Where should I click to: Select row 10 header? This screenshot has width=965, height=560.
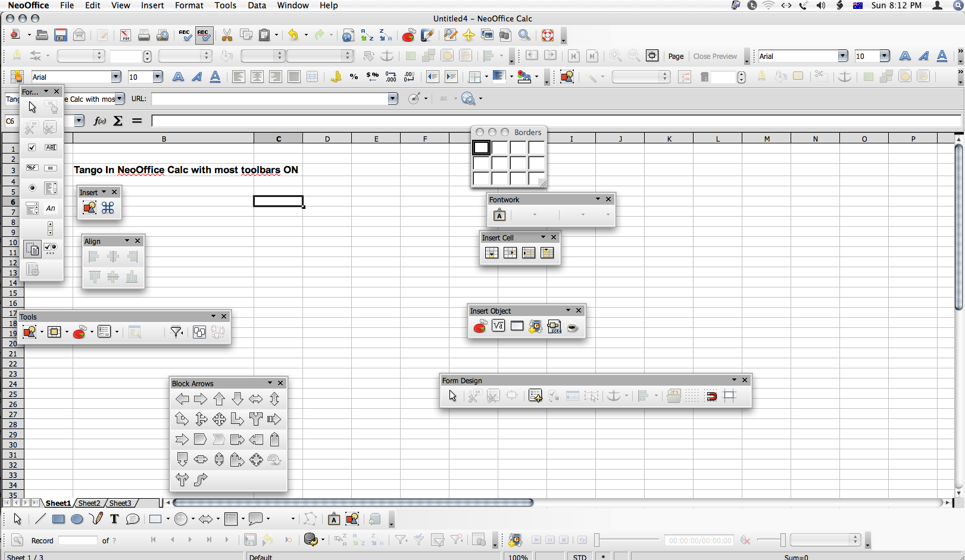[13, 243]
